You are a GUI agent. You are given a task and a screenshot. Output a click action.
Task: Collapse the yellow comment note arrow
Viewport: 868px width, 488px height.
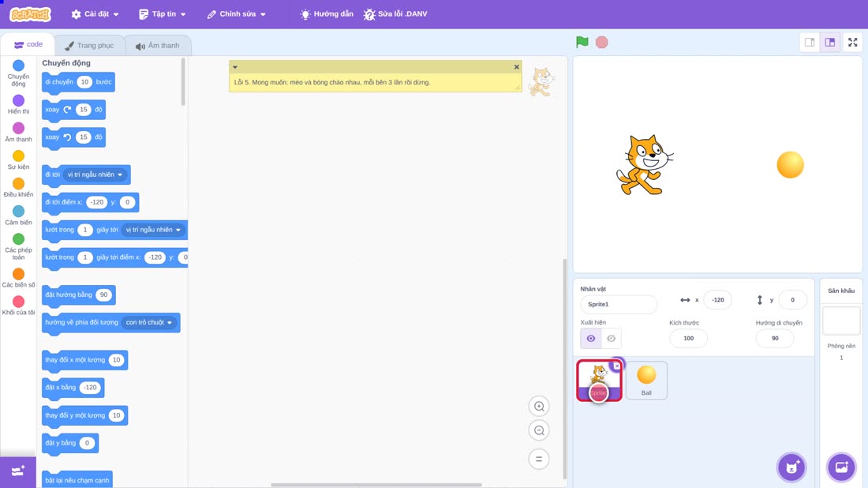(x=235, y=67)
